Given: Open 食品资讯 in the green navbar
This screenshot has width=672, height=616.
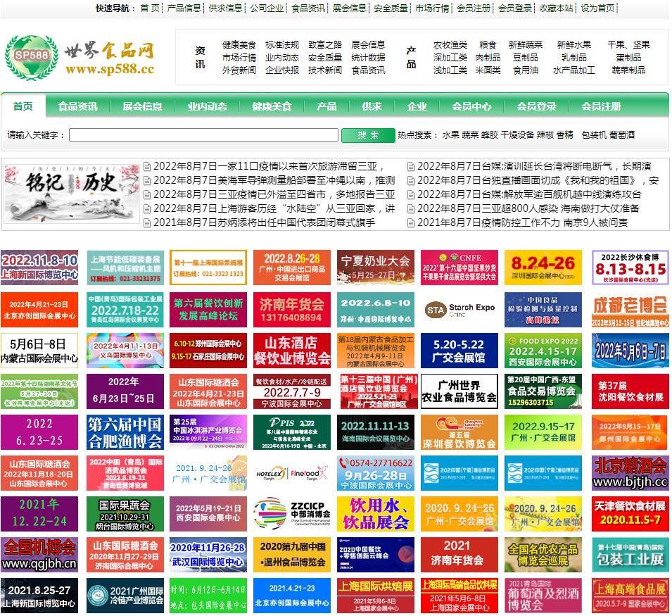Looking at the screenshot, I should tap(77, 106).
